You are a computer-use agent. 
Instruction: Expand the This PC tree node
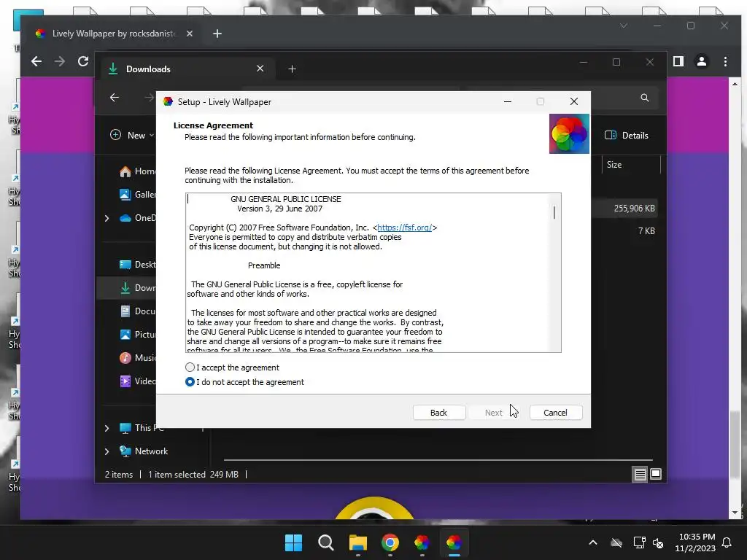click(x=107, y=428)
